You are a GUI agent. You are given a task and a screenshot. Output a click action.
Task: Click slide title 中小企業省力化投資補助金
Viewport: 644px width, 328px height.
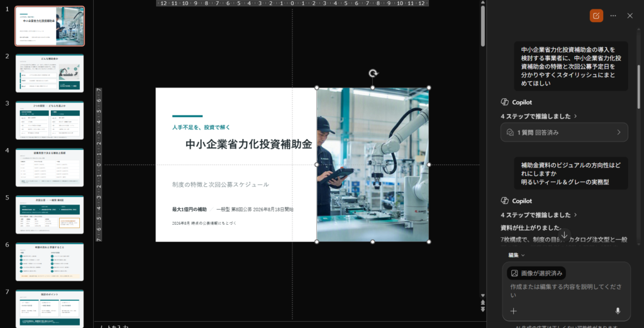point(249,144)
